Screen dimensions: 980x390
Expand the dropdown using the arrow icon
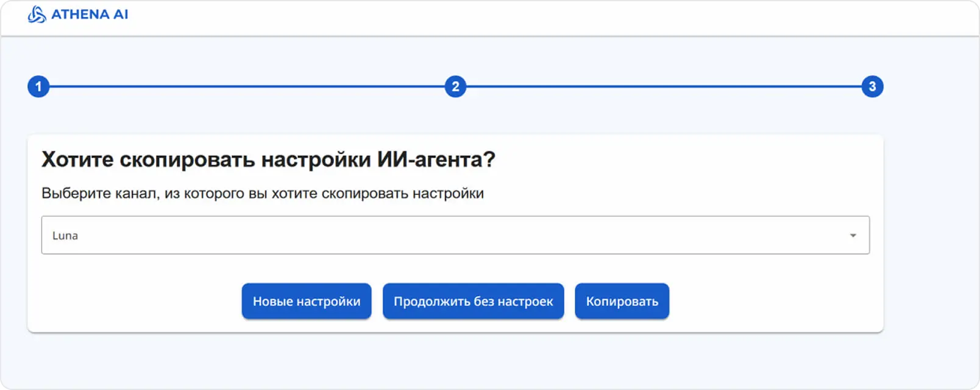[x=853, y=235]
